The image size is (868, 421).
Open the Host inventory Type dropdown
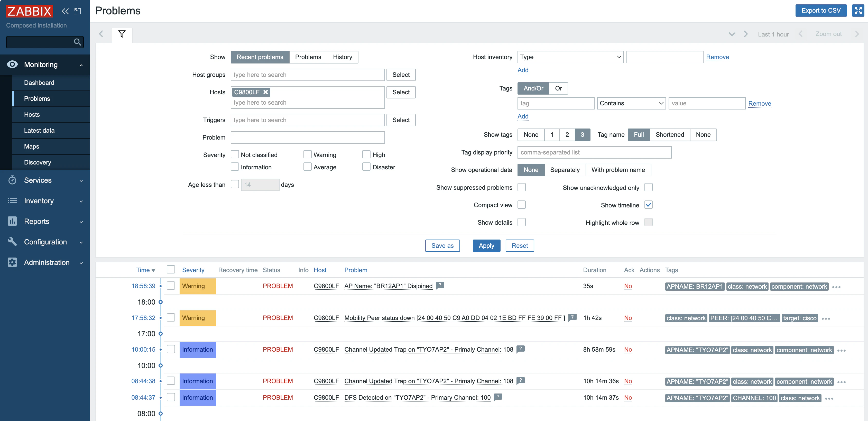coord(570,57)
